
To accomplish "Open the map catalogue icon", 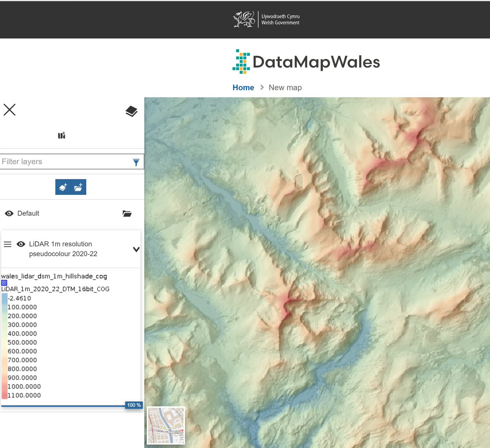I will (62, 136).
